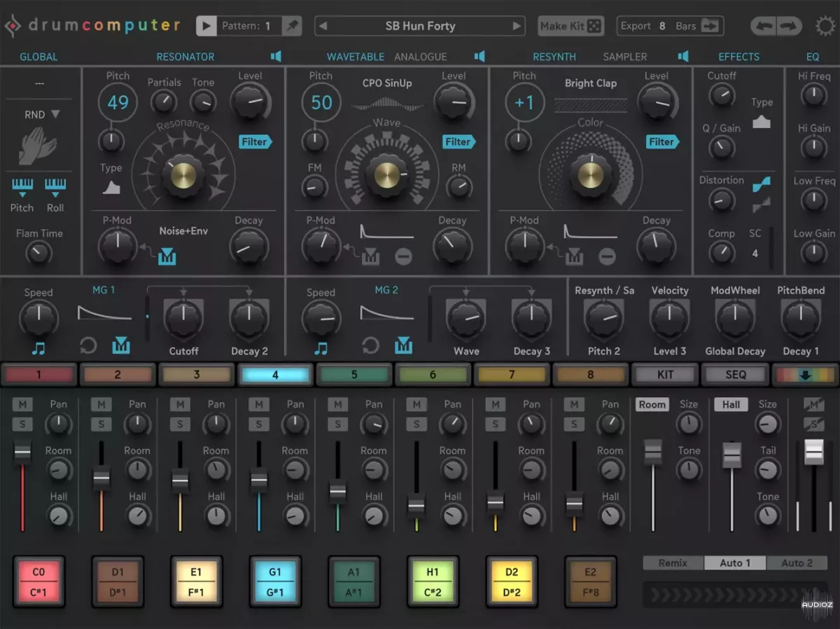Image resolution: width=840 pixels, height=629 pixels.
Task: Click the Resonator Type shape icon
Action: 111,187
